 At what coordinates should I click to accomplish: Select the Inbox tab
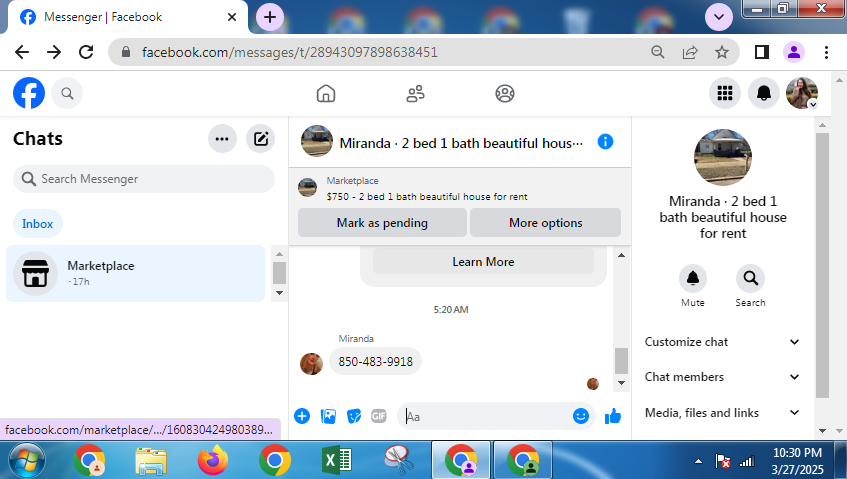[x=38, y=224]
